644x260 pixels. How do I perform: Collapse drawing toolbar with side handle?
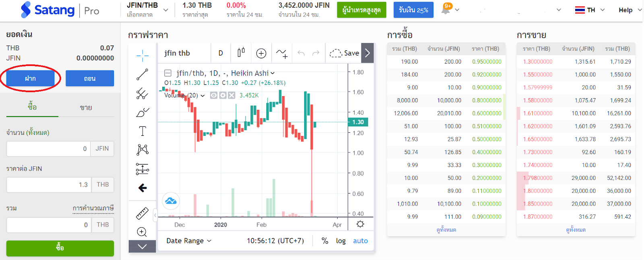coord(155,215)
